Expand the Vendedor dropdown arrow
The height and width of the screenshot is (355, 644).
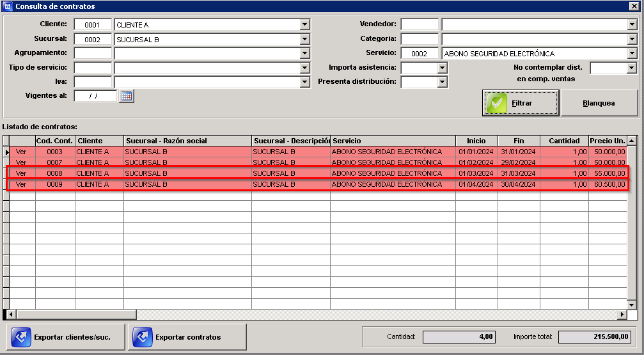coord(632,25)
